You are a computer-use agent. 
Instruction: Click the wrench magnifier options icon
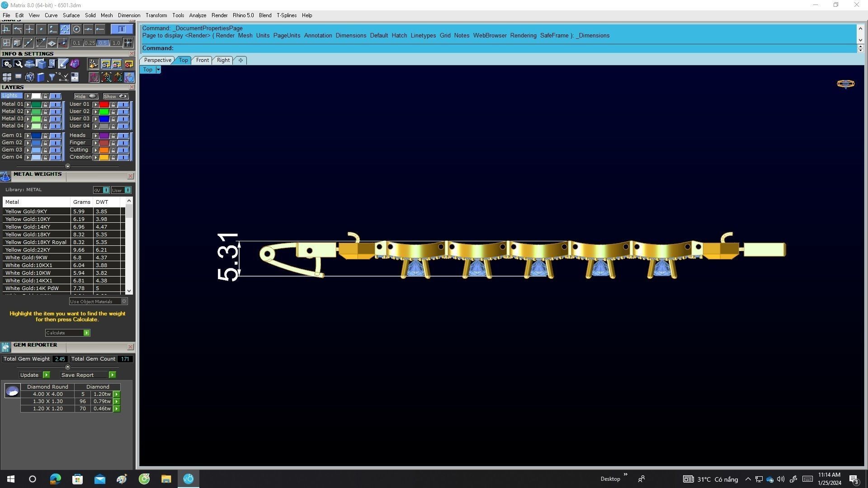tap(18, 64)
